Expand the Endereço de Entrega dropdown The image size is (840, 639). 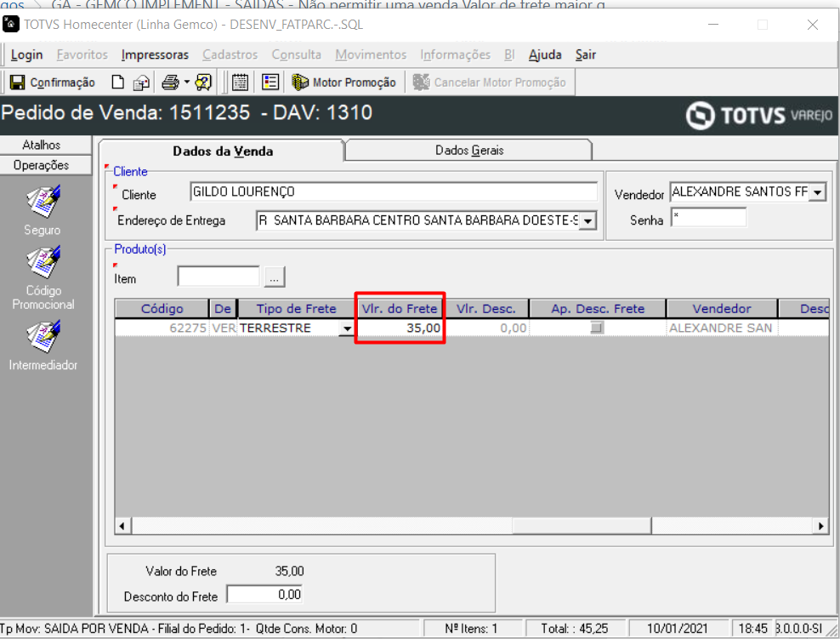[587, 221]
